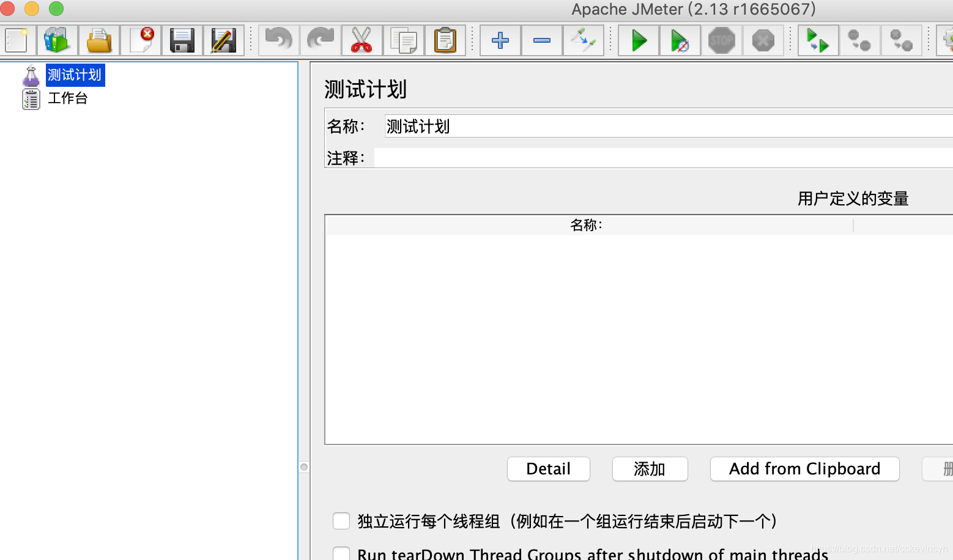Click the Toggle enable/disable icon
Screen dimensions: 953x560
pyautogui.click(x=584, y=41)
